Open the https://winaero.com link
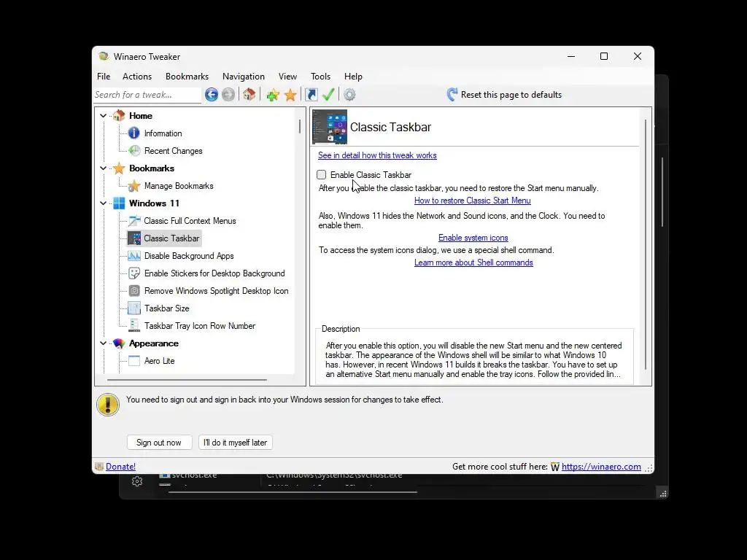The height and width of the screenshot is (560, 747). [x=601, y=467]
